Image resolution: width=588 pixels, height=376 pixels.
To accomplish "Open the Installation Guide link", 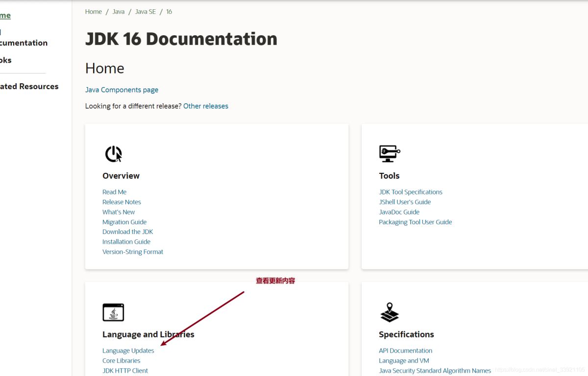I will 126,242.
